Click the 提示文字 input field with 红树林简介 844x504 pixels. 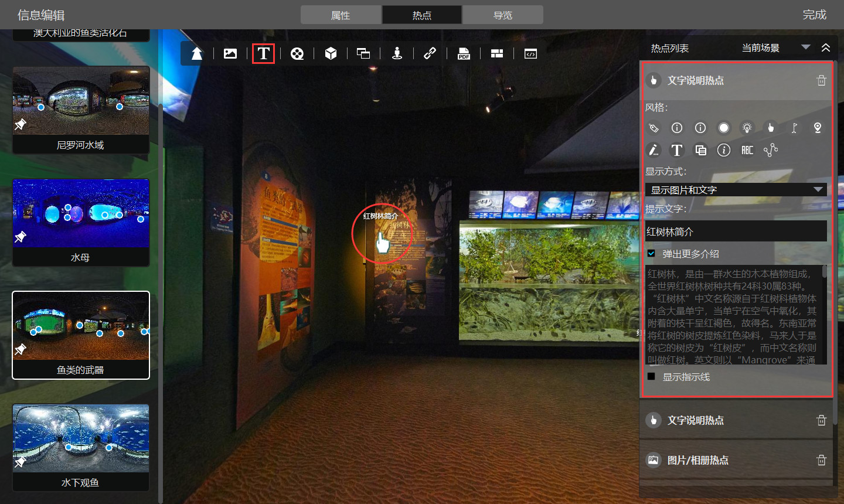pyautogui.click(x=736, y=231)
